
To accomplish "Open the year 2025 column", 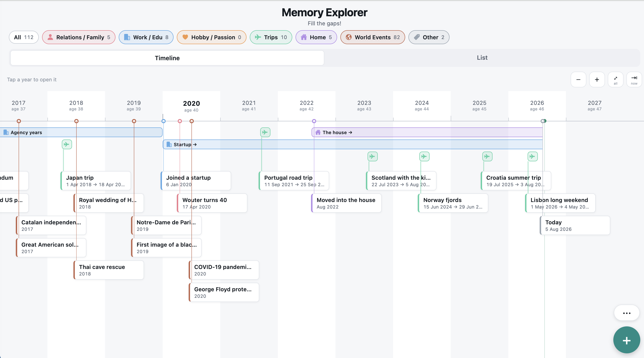I will point(480,106).
